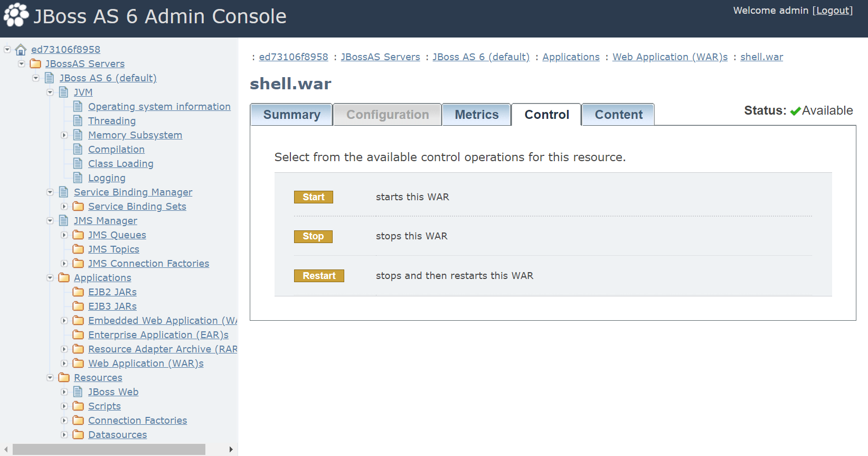Click the page icon beside Memory Subsystem
Viewport: 868px width, 456px height.
tap(78, 135)
